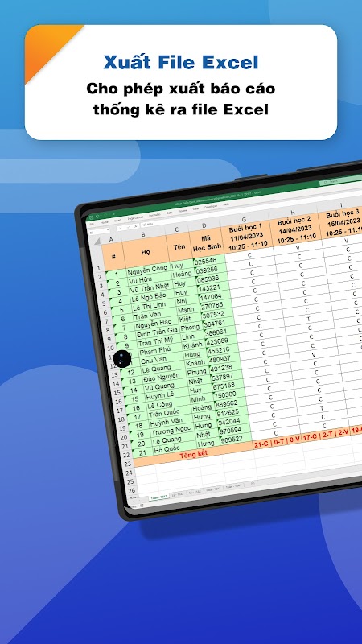Select column header C

click(176, 229)
